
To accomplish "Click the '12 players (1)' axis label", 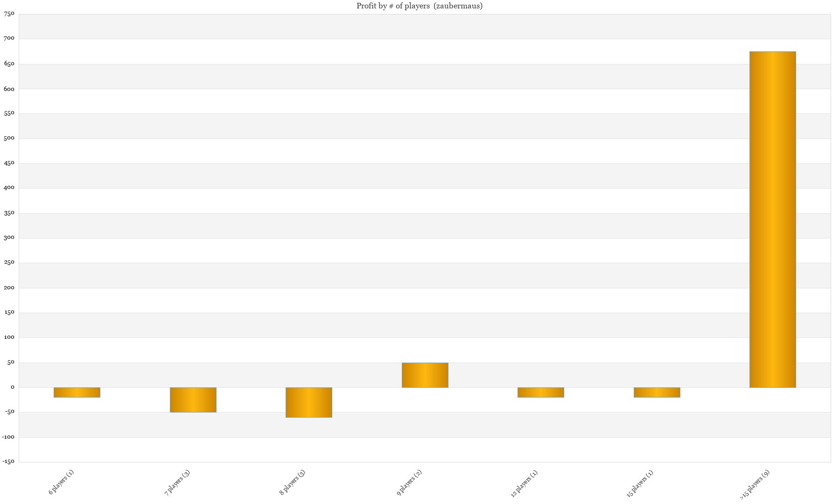I will [x=524, y=483].
